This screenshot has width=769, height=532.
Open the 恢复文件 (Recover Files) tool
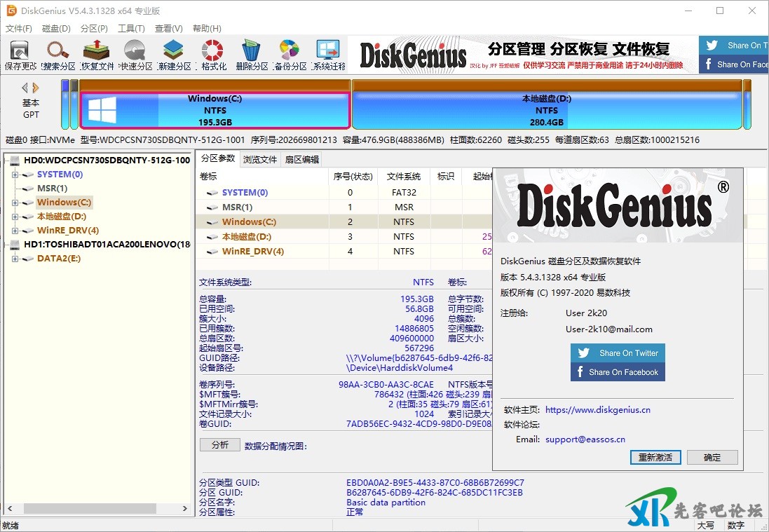97,55
